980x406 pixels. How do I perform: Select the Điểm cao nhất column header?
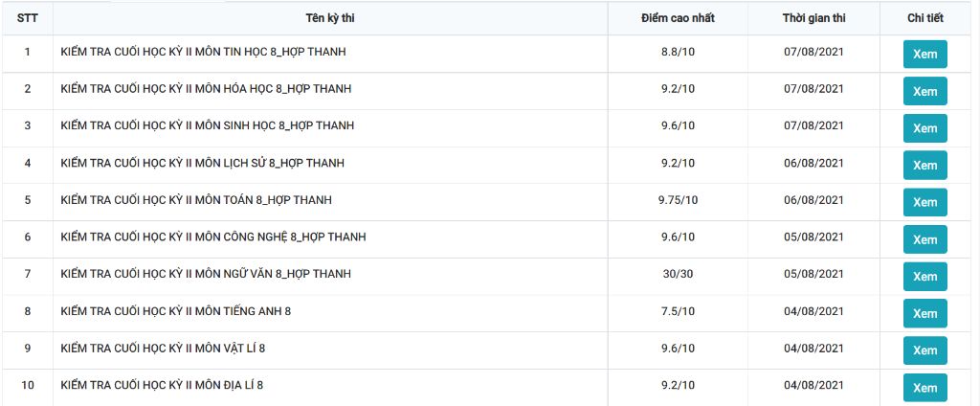[678, 18]
